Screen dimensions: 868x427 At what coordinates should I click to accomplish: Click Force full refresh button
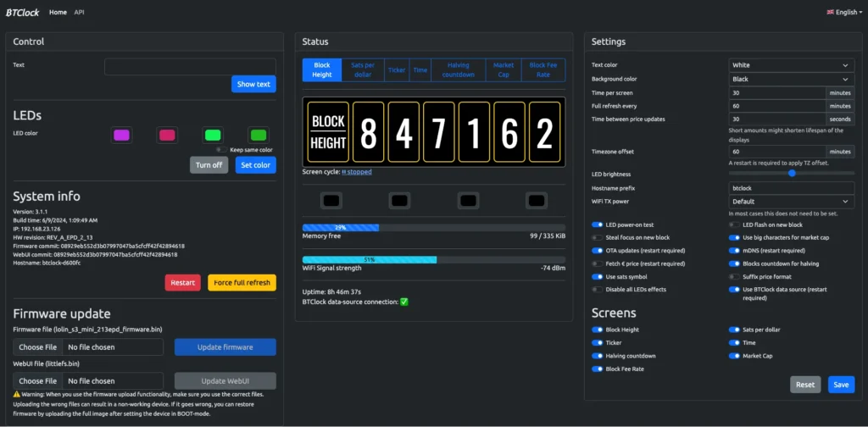242,283
